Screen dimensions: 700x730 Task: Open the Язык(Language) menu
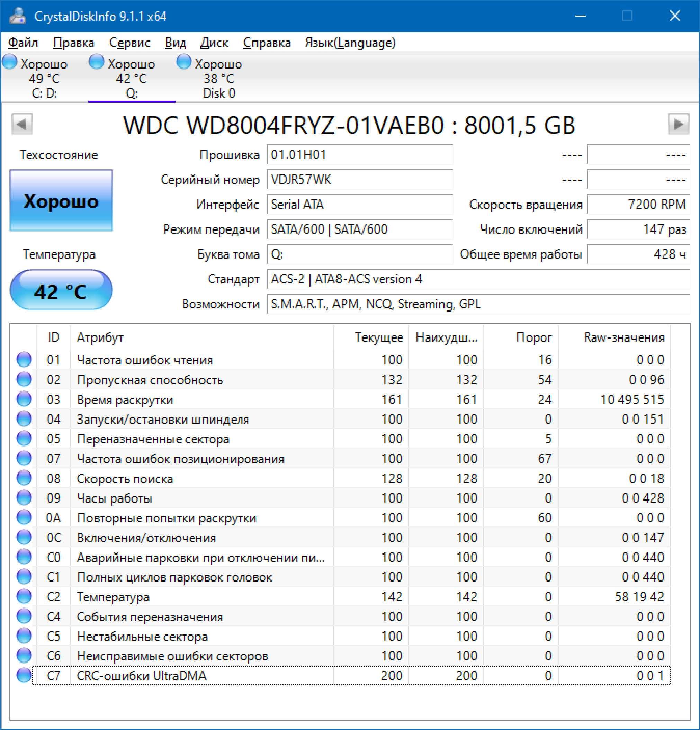pyautogui.click(x=350, y=43)
